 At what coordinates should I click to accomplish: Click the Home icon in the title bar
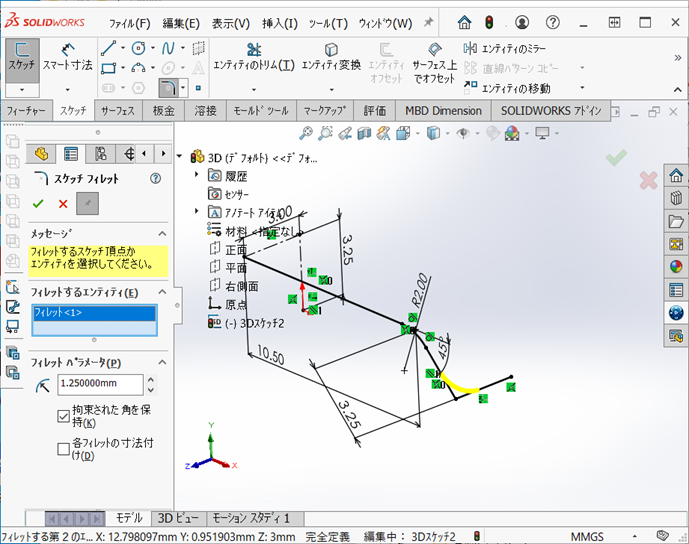tap(464, 23)
